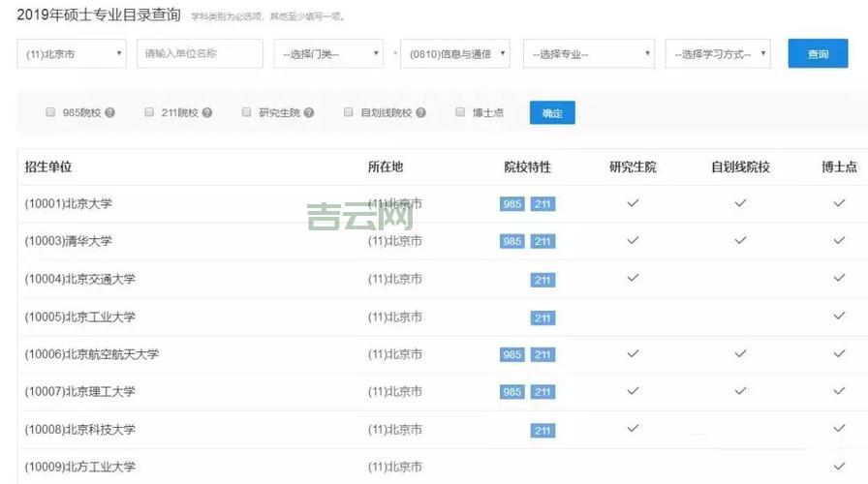Tick the 研究生院 checkbox
868x484 pixels.
pos(246,111)
